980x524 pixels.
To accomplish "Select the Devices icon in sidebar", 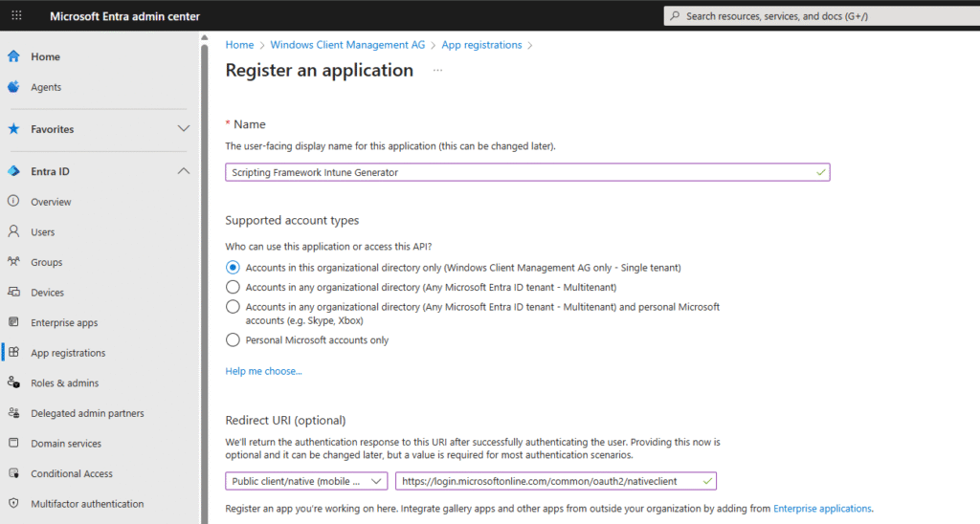I will coord(13,293).
